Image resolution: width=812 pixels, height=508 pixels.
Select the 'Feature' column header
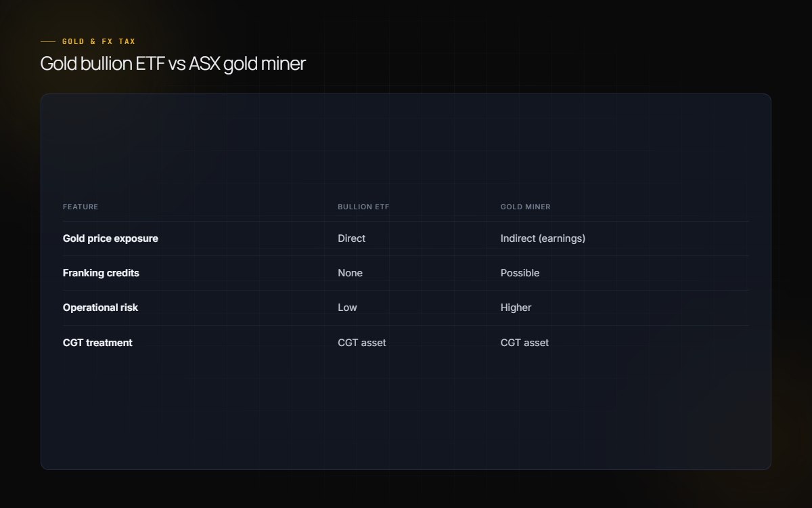(81, 207)
